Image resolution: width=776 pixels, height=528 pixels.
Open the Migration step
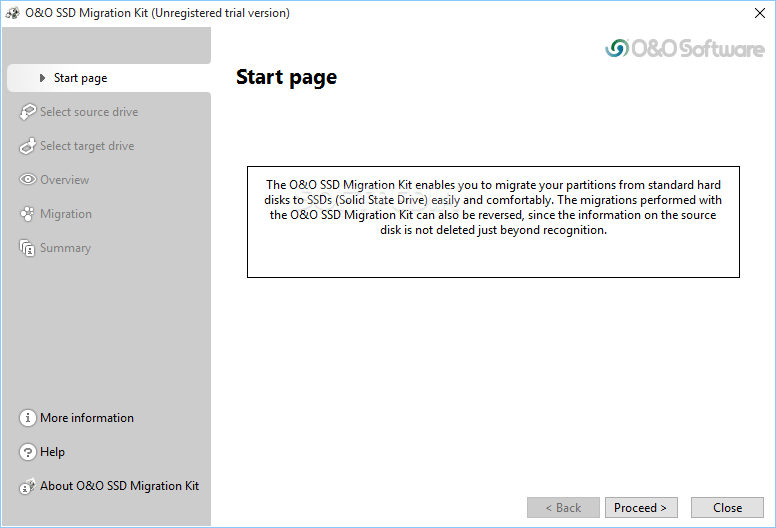[66, 214]
